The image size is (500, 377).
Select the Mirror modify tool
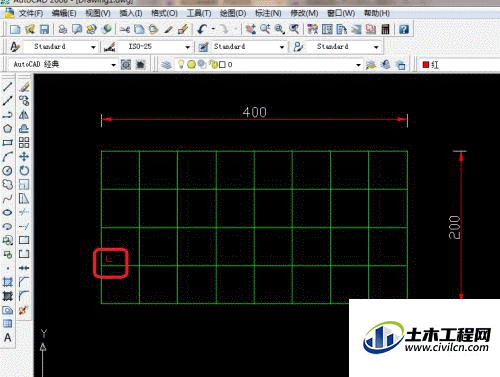(24, 115)
